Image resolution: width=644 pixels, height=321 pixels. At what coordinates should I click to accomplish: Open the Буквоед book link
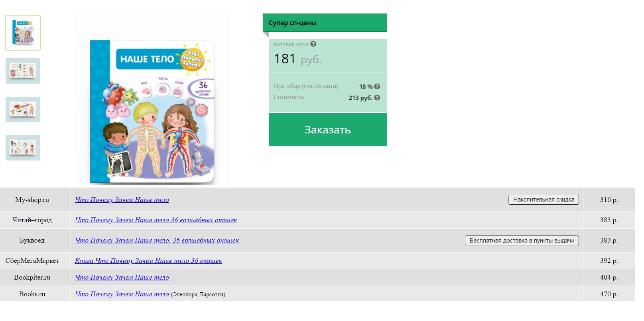[x=157, y=241]
